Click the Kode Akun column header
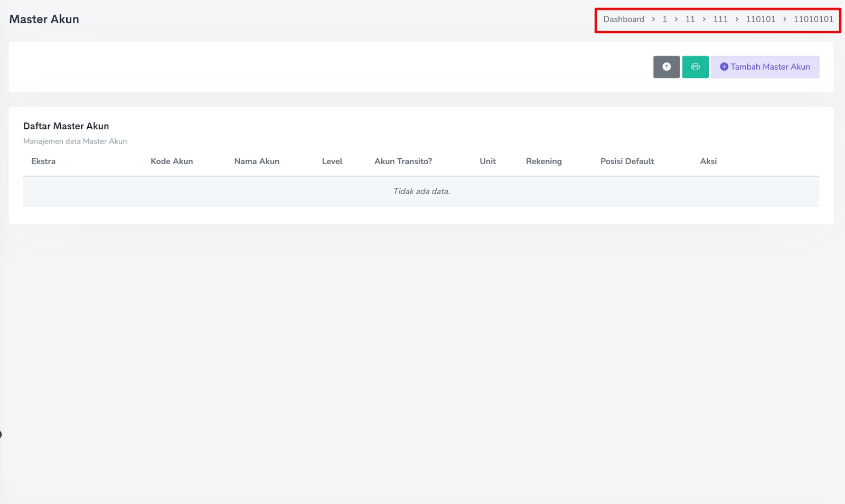 tap(172, 161)
